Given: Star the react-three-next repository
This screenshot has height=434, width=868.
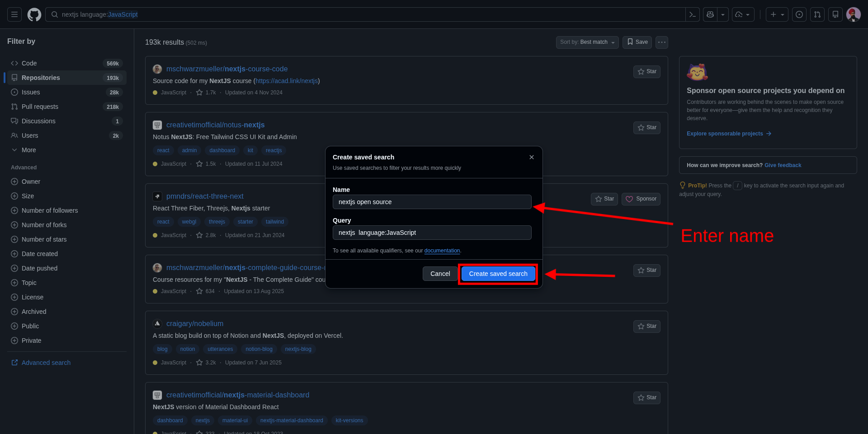Looking at the screenshot, I should (604, 199).
